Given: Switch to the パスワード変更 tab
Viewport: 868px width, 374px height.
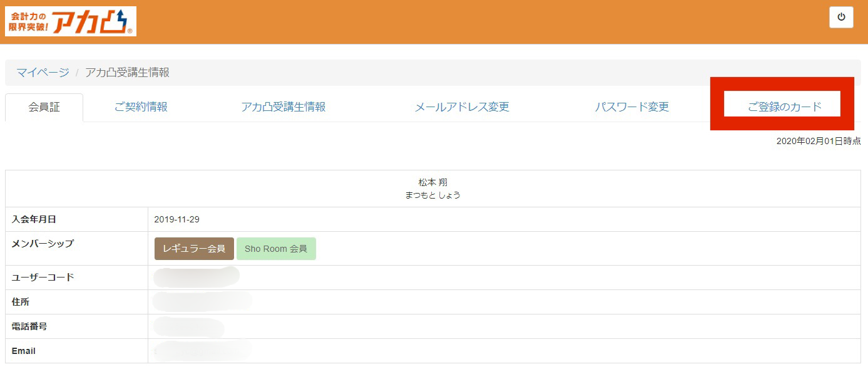Looking at the screenshot, I should coord(633,106).
